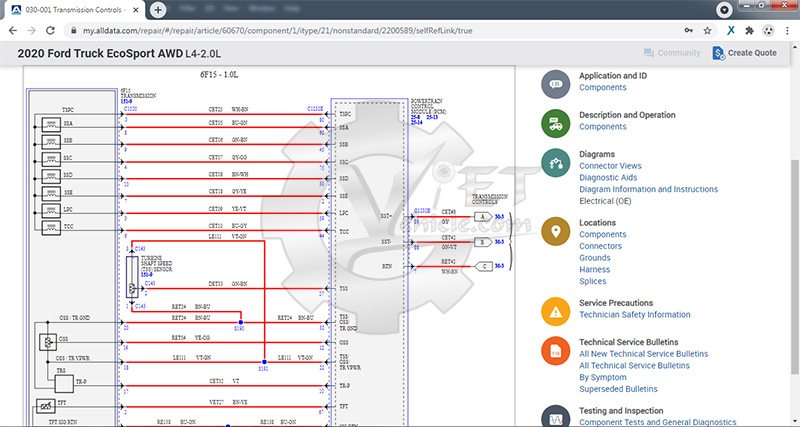The height and width of the screenshot is (427, 800).
Task: Select the 030-001 Transmission Controls tab
Action: pyautogui.click(x=74, y=10)
